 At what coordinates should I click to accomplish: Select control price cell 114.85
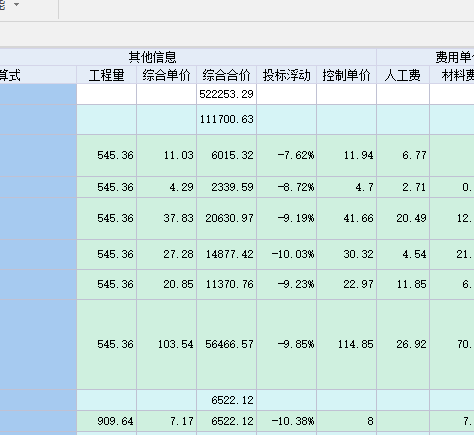click(347, 344)
